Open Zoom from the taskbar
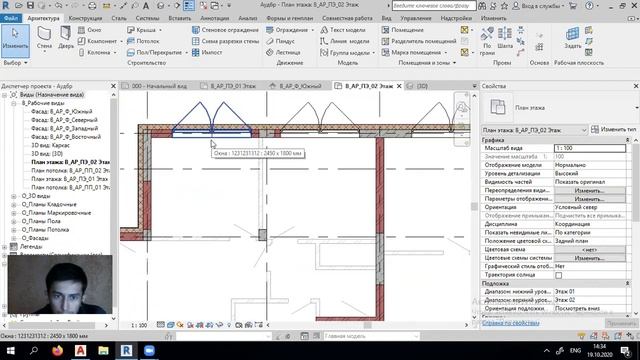The width and height of the screenshot is (640, 360). click(x=149, y=351)
